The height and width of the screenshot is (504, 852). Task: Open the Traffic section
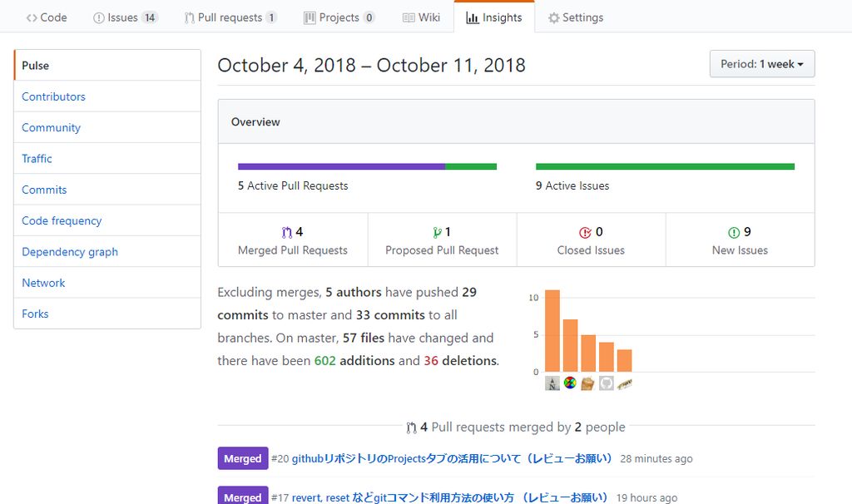pos(37,158)
